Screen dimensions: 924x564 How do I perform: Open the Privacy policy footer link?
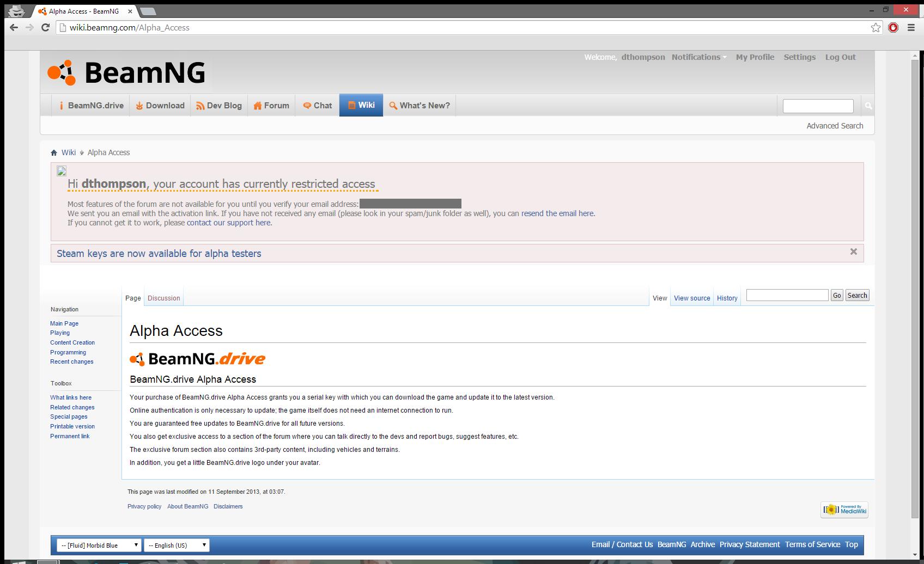(144, 506)
